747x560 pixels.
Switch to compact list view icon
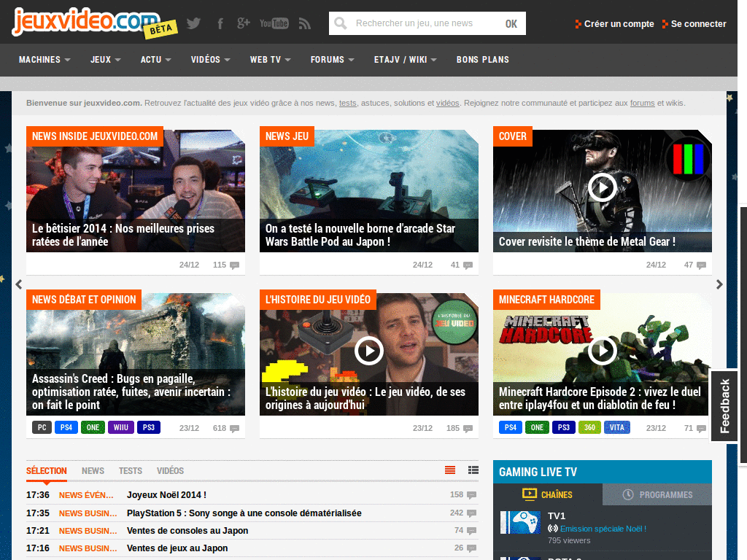(449, 470)
